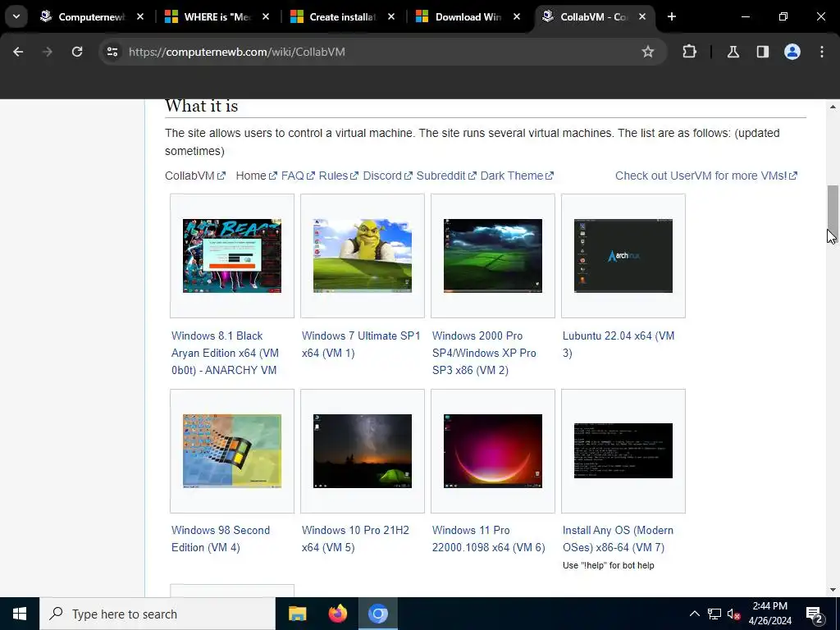Show hidden system tray icons
840x630 pixels.
point(694,614)
